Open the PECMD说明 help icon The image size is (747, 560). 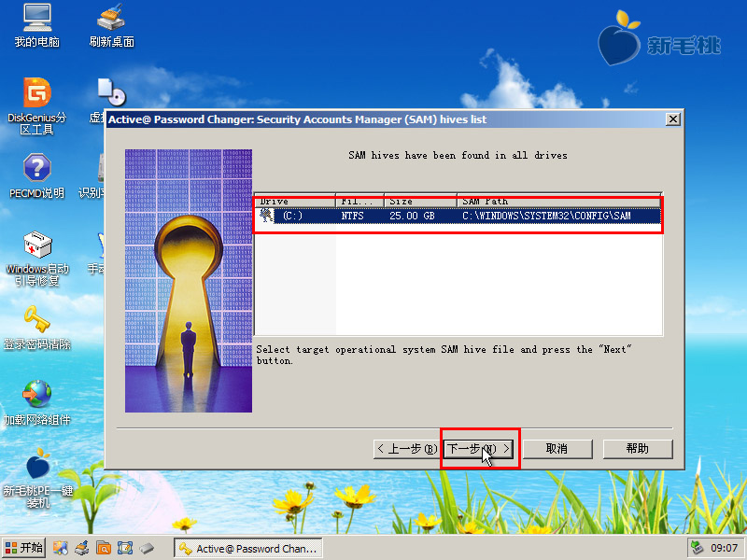(37, 175)
